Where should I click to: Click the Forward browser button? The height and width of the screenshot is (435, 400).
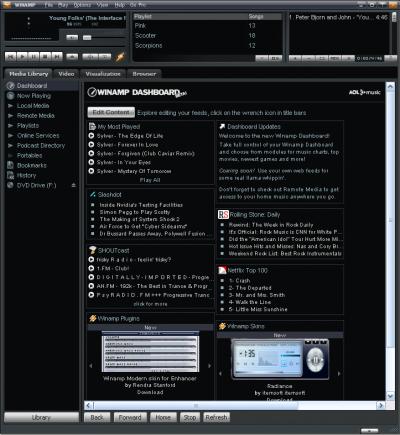coord(130,418)
